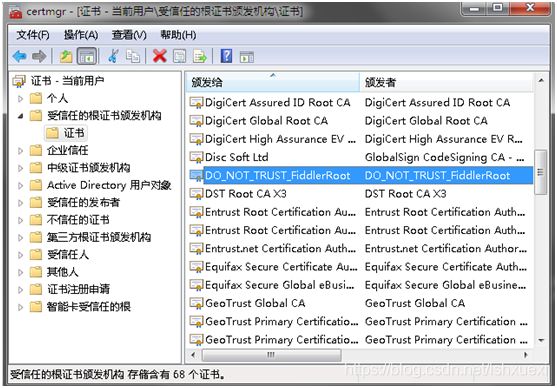Click certificate icon beside GeoTrust Global CA
The height and width of the screenshot is (388, 557).
[x=196, y=303]
